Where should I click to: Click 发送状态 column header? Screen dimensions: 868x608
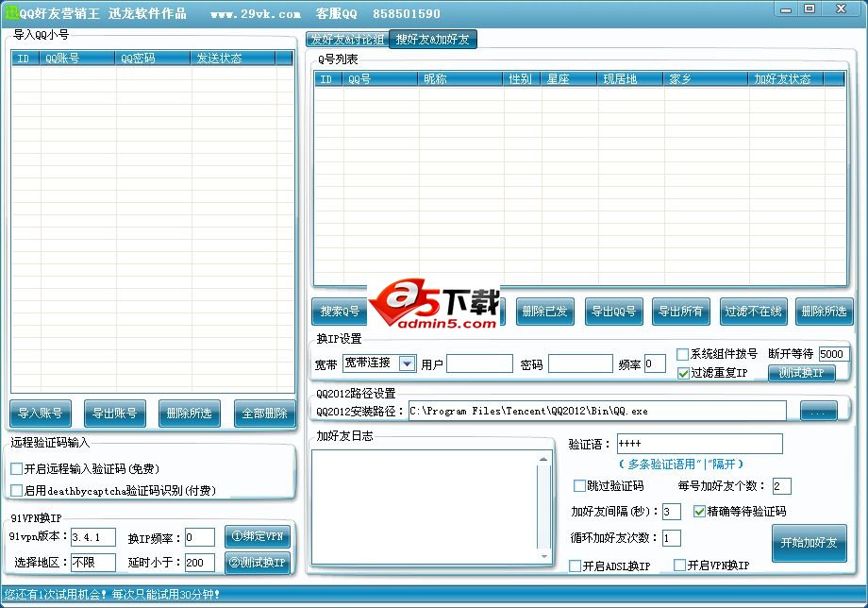[x=232, y=59]
